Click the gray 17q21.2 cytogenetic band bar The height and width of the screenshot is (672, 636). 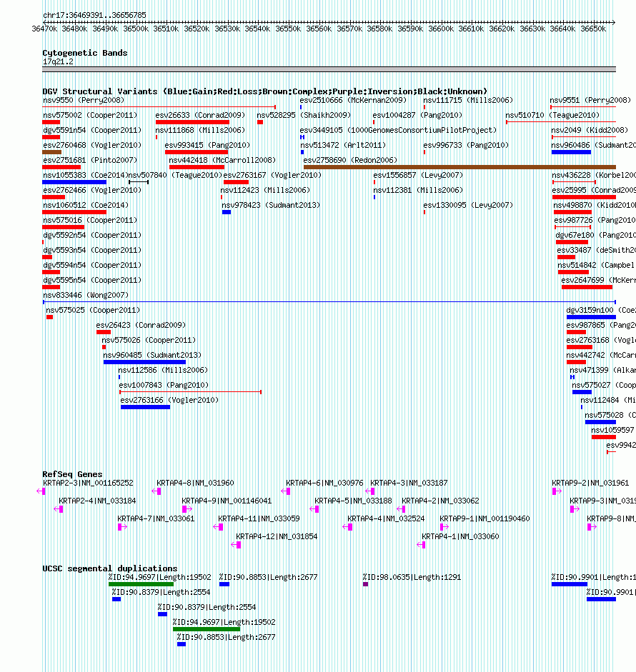click(329, 69)
